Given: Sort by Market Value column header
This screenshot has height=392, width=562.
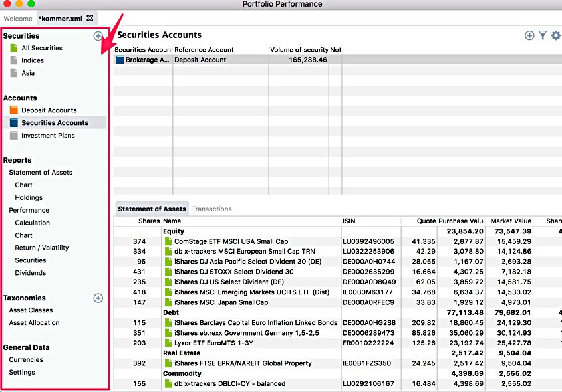Looking at the screenshot, I should pos(511,221).
